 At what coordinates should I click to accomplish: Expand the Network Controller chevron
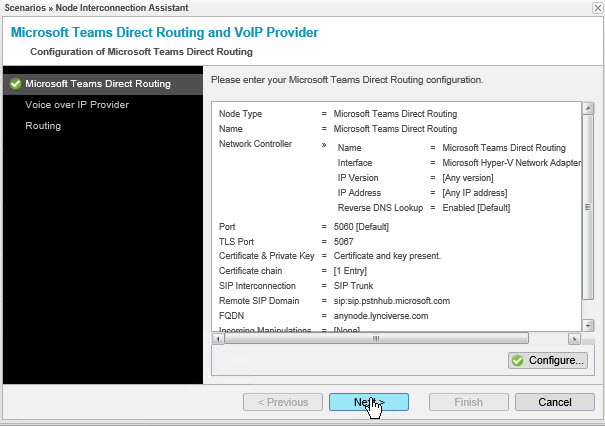click(324, 144)
